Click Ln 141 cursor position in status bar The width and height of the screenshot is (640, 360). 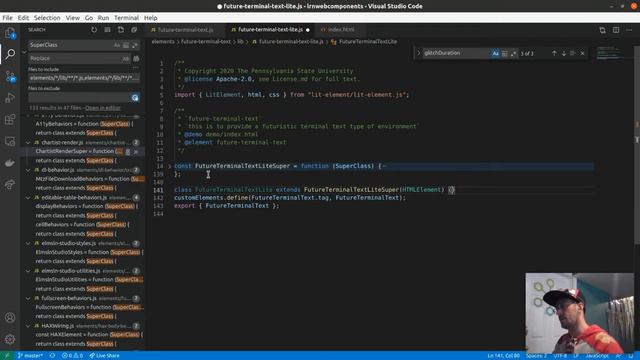click(x=503, y=356)
